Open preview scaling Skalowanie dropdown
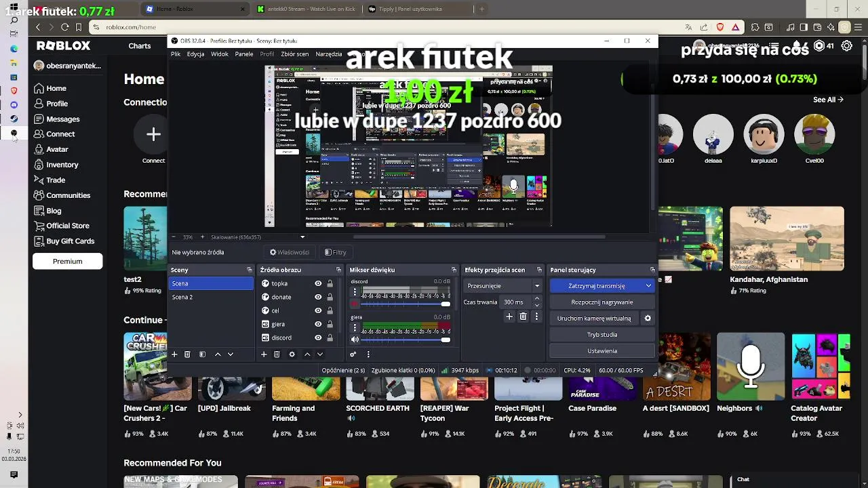868x488 pixels. pos(302,237)
